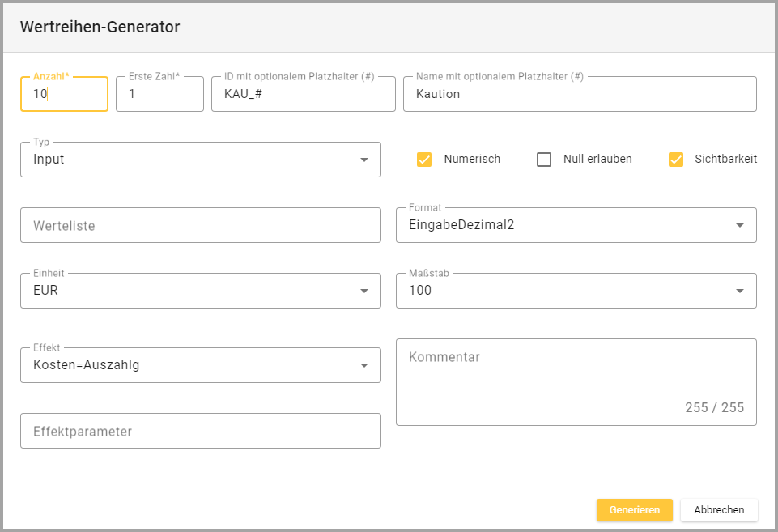
Task: Click into the Werteliste field
Action: pyautogui.click(x=200, y=226)
